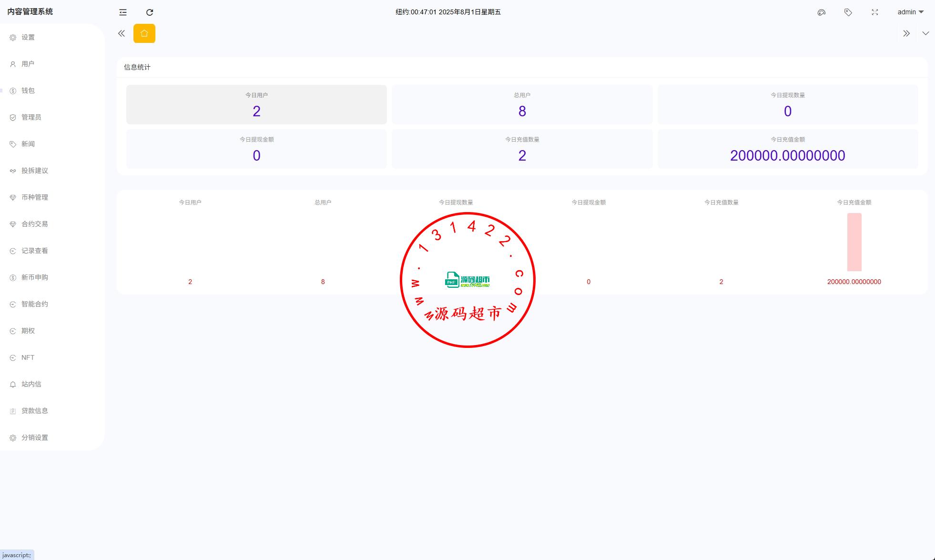Viewport: 935px width, 560px height.
Task: Click the pink 今日充值金额 chart bar
Action: tap(854, 242)
